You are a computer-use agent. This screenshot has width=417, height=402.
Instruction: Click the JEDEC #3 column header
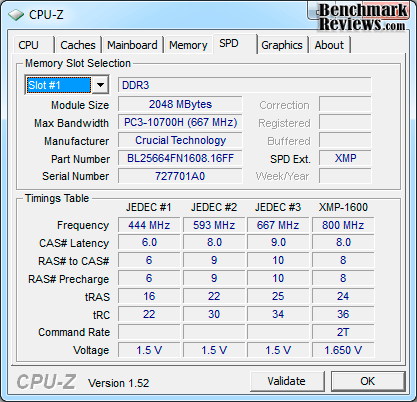pos(278,207)
